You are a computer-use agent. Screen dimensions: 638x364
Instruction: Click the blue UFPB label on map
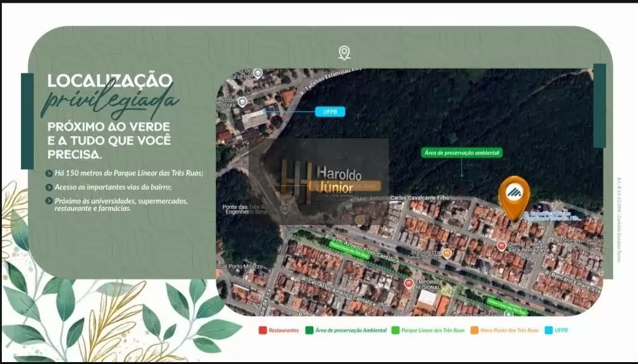coord(330,112)
